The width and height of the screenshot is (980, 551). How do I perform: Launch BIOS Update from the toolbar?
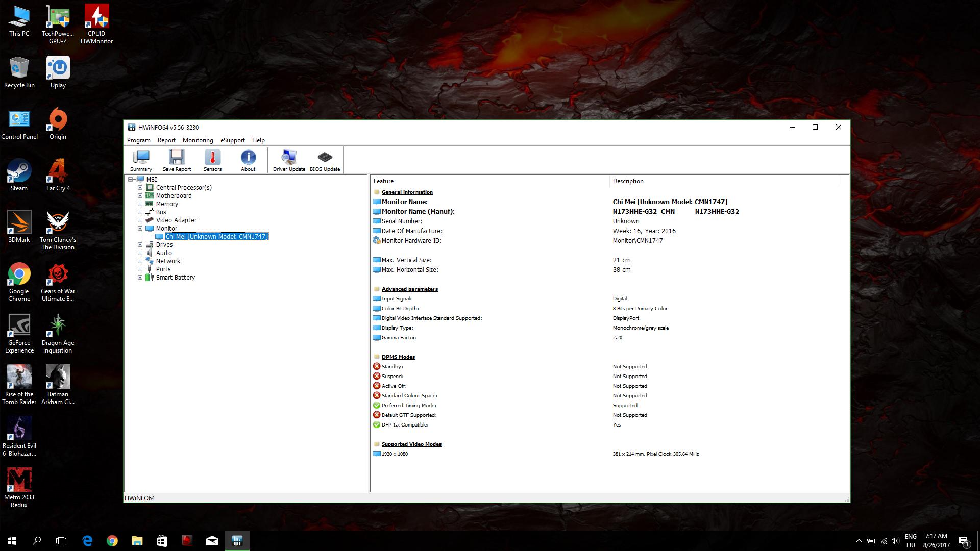pos(325,160)
